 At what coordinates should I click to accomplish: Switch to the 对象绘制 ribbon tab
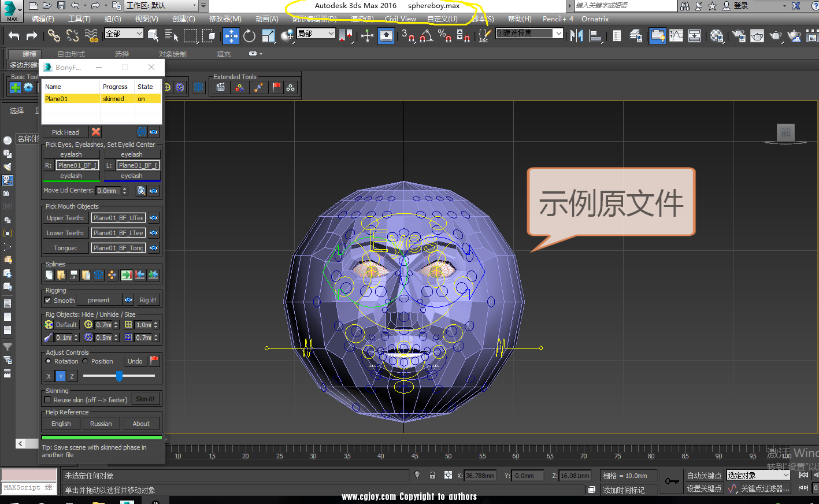click(173, 54)
